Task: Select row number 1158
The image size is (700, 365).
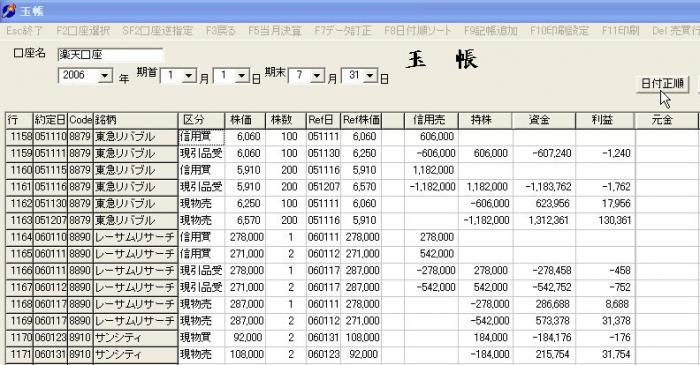Action: [x=19, y=137]
